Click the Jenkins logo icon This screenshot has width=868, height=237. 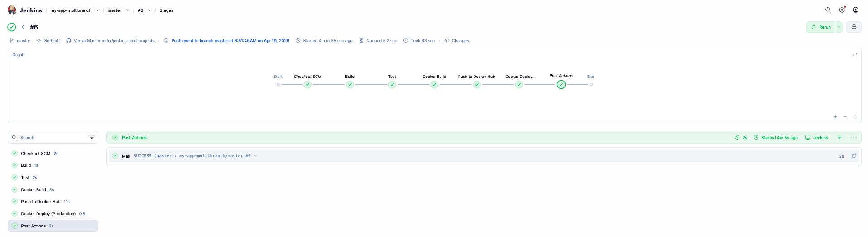tap(12, 10)
